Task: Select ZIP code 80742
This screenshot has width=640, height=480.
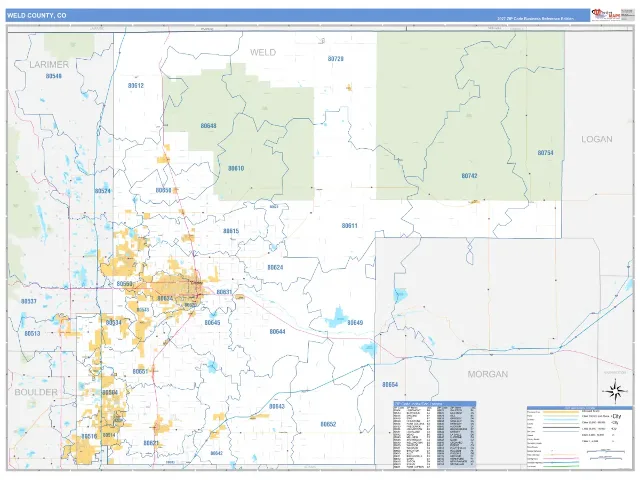Action: point(469,176)
